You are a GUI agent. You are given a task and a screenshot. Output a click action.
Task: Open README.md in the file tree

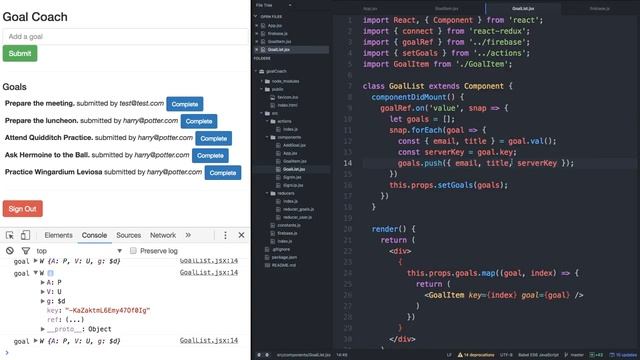coord(283,265)
